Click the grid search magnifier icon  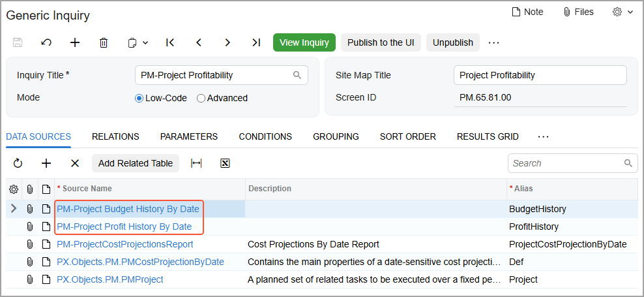tap(628, 163)
